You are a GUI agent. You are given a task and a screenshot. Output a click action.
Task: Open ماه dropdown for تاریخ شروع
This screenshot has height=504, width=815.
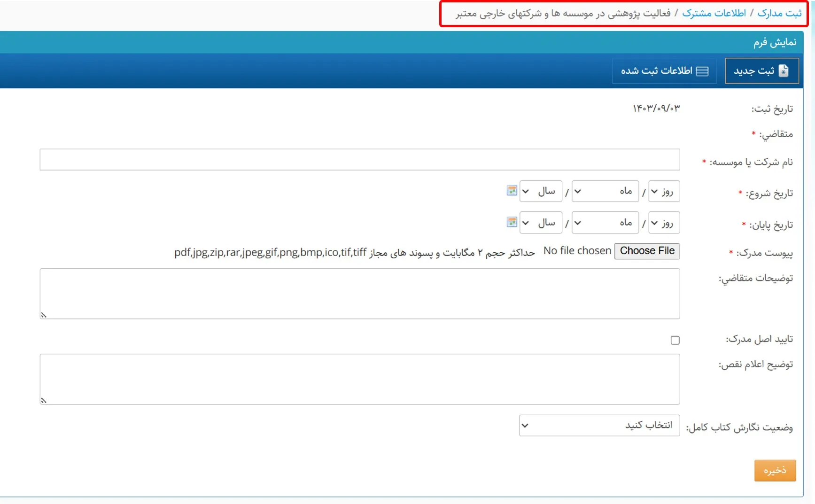pos(605,191)
